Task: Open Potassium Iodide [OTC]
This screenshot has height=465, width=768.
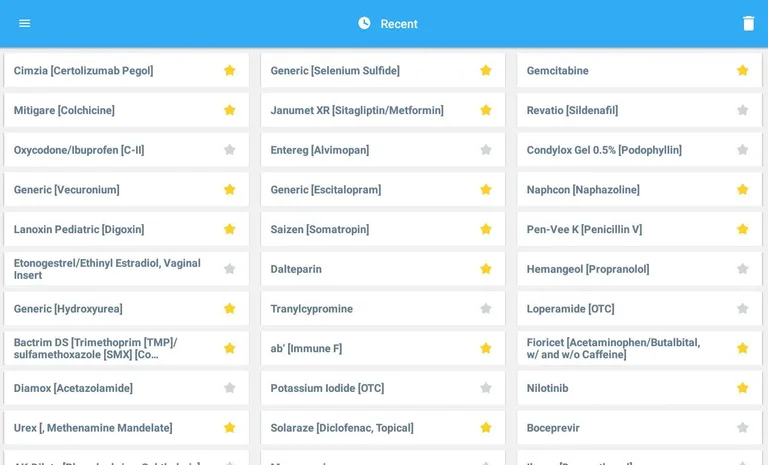Action: coord(383,388)
